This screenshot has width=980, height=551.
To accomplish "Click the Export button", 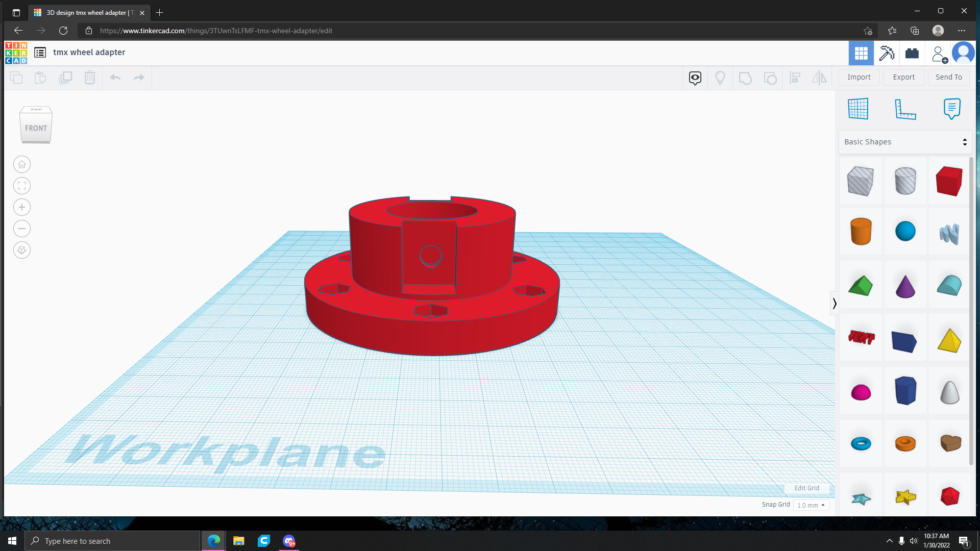I will [903, 77].
